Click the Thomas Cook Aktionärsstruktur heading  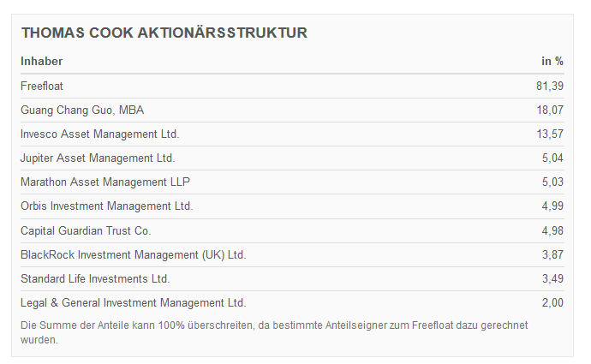(x=164, y=33)
